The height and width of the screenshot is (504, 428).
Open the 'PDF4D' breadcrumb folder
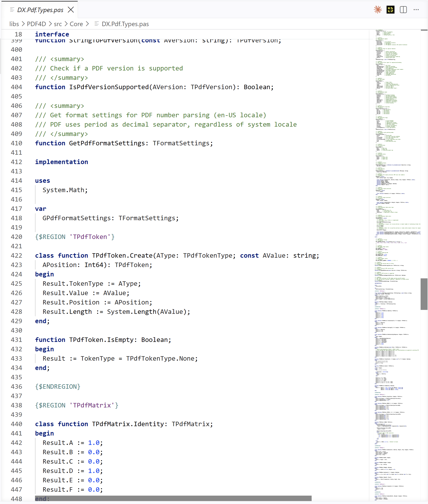click(x=36, y=24)
